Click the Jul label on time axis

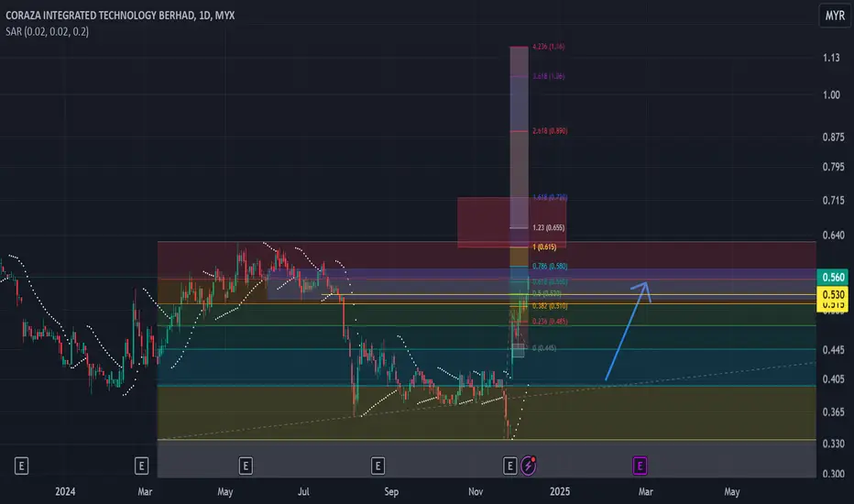point(303,491)
